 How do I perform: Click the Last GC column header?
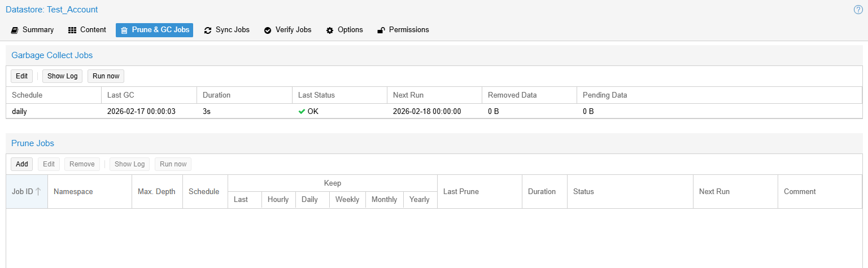tap(120, 95)
